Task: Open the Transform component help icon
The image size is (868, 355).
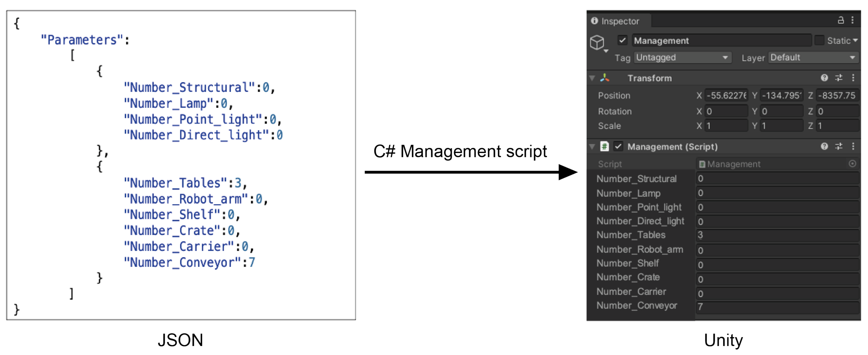Action: tap(824, 78)
